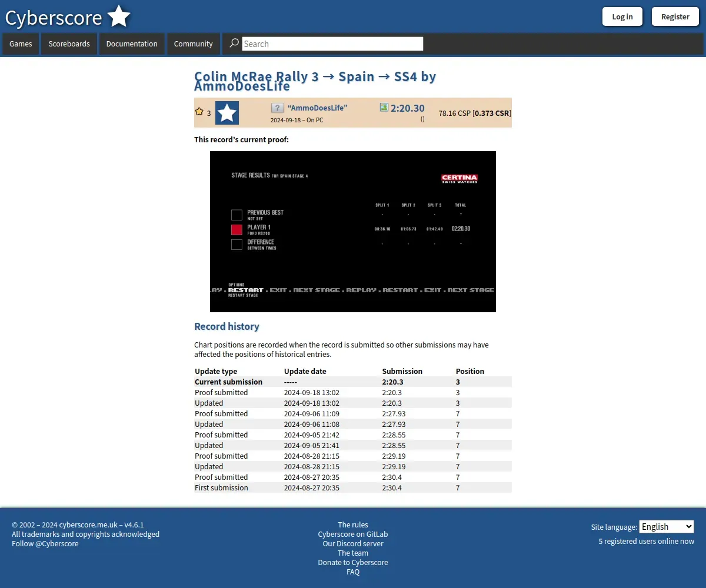Open Donate to Cyberscore link
The height and width of the screenshot is (588, 706).
[x=353, y=562]
